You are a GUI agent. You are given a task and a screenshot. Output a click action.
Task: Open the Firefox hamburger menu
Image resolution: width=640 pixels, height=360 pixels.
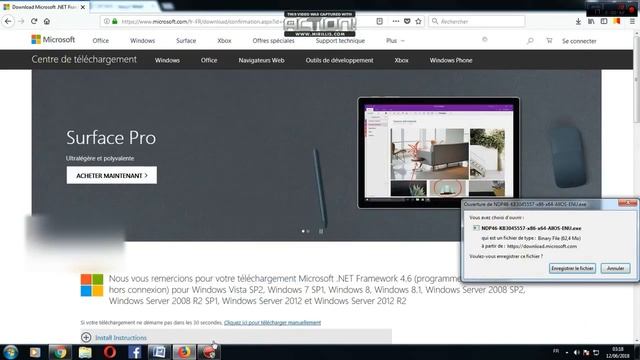click(x=632, y=21)
